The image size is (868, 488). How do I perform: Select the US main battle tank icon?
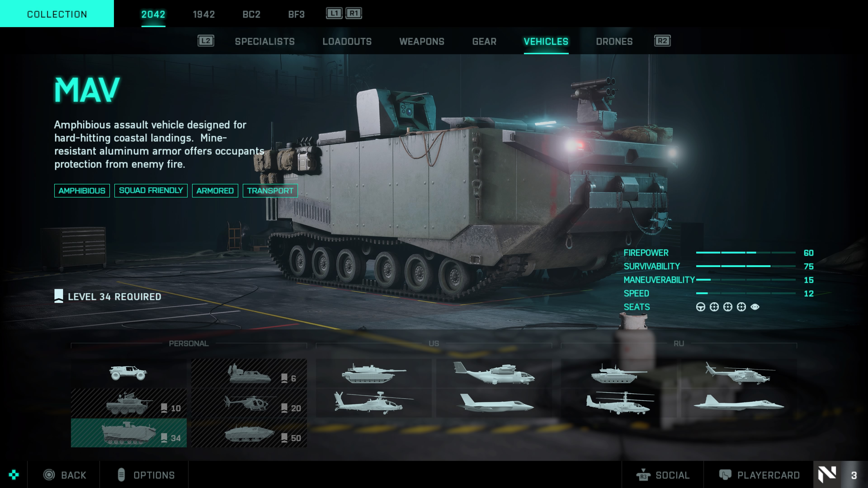pos(374,373)
